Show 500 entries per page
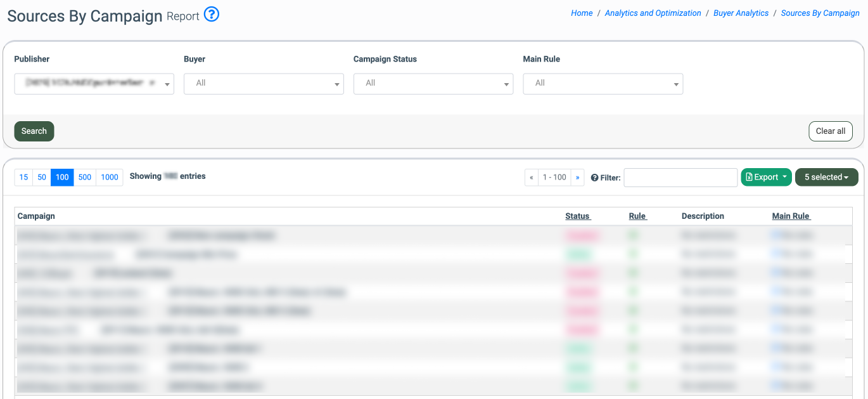The height and width of the screenshot is (399, 868). click(85, 178)
